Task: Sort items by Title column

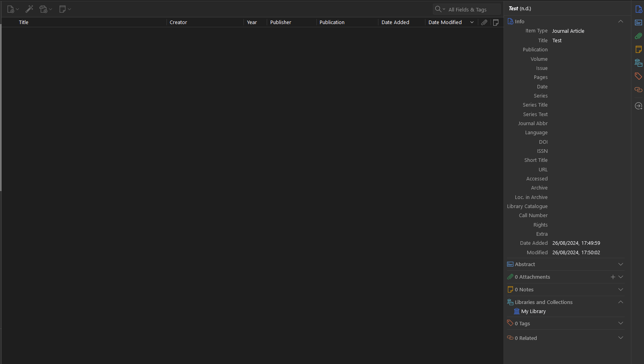Action: (24, 23)
